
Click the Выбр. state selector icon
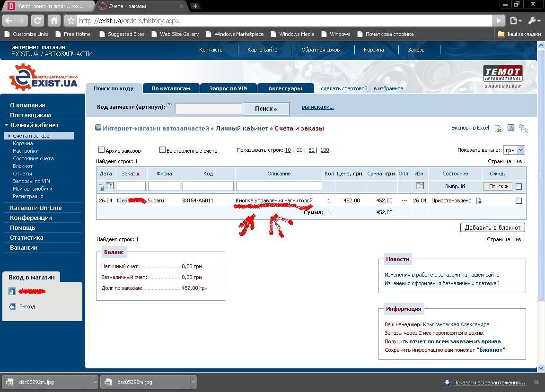(x=463, y=186)
